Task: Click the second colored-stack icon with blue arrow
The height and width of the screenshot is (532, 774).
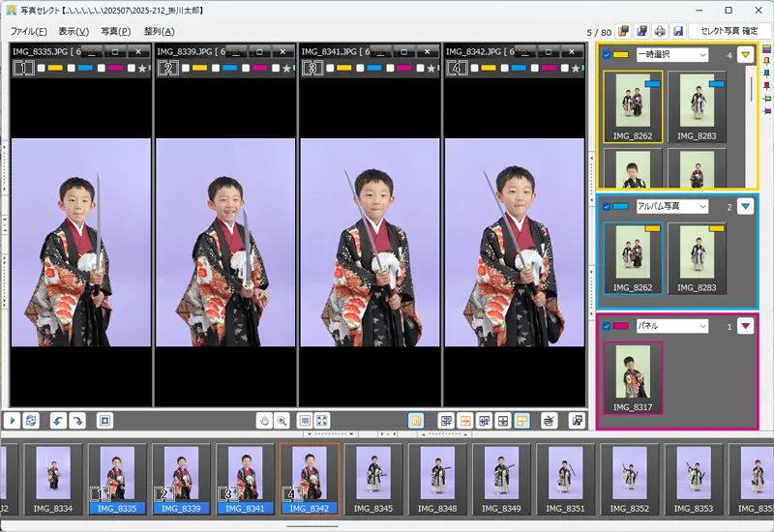Action: click(x=642, y=31)
